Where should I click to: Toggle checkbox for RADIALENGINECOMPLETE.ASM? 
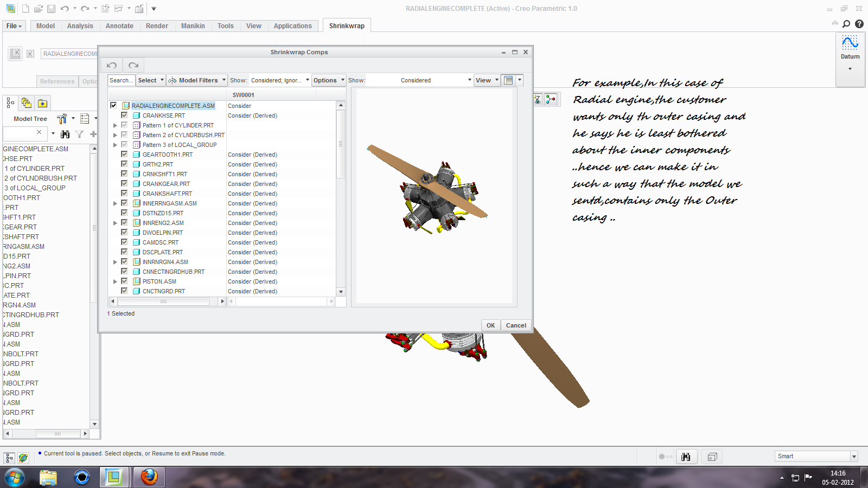pyautogui.click(x=113, y=106)
